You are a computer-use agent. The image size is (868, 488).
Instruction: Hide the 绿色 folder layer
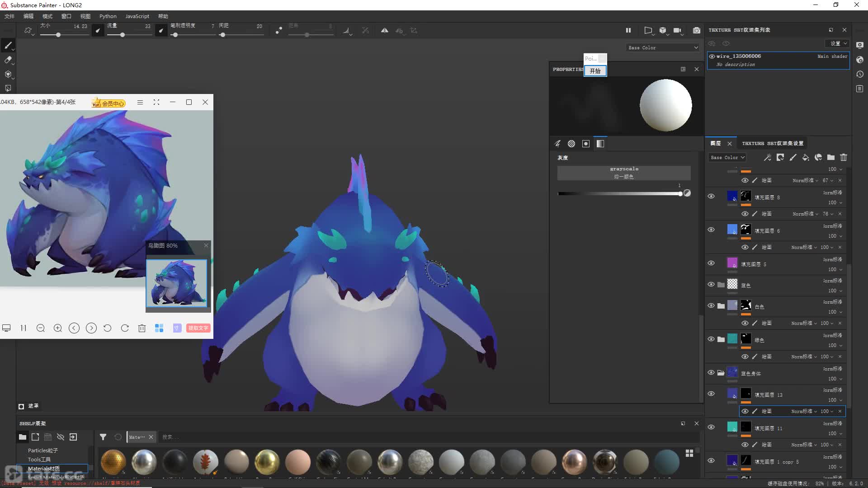coord(711,339)
